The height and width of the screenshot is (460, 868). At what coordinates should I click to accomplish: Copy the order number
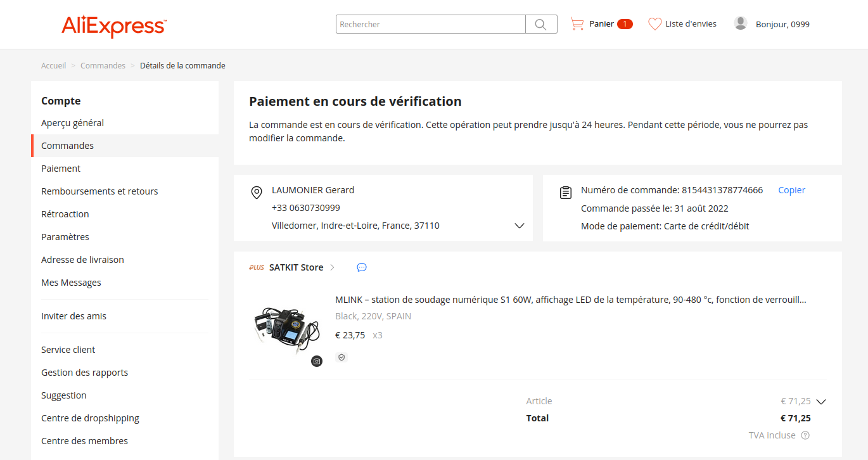(x=791, y=190)
